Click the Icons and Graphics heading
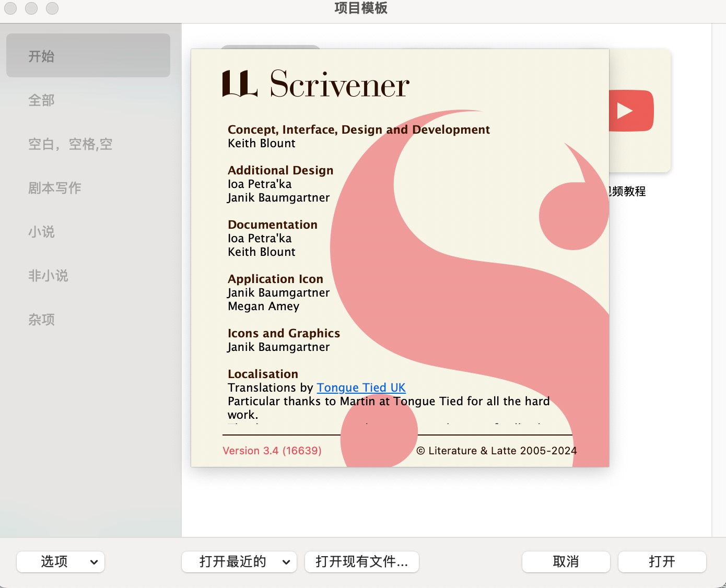The width and height of the screenshot is (726, 588). (284, 333)
